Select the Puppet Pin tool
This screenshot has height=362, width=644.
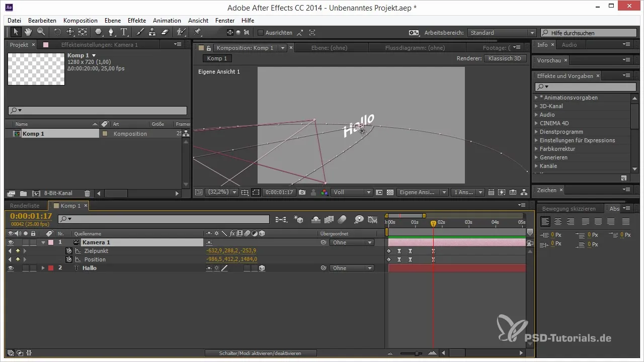[198, 32]
